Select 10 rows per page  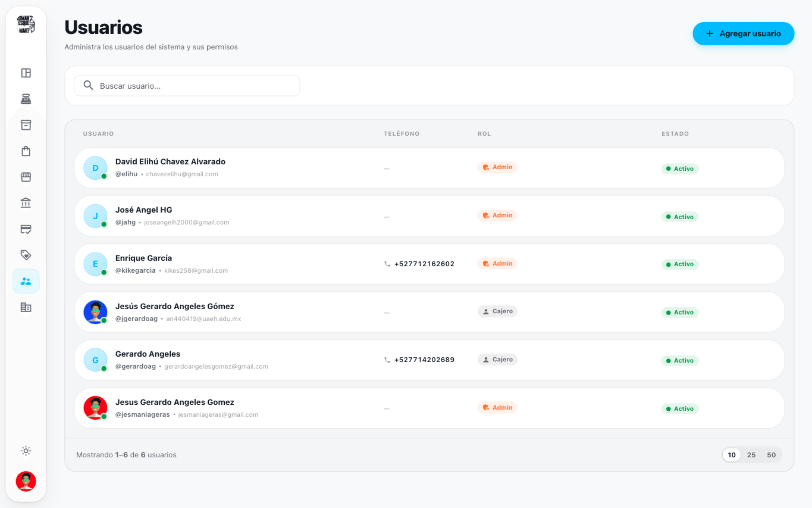point(731,455)
